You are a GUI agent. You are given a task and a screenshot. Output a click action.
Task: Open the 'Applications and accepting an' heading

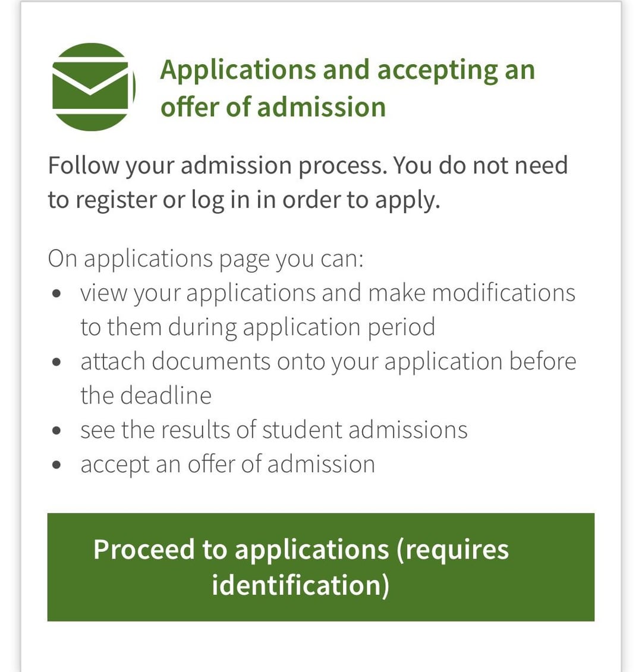coord(347,70)
